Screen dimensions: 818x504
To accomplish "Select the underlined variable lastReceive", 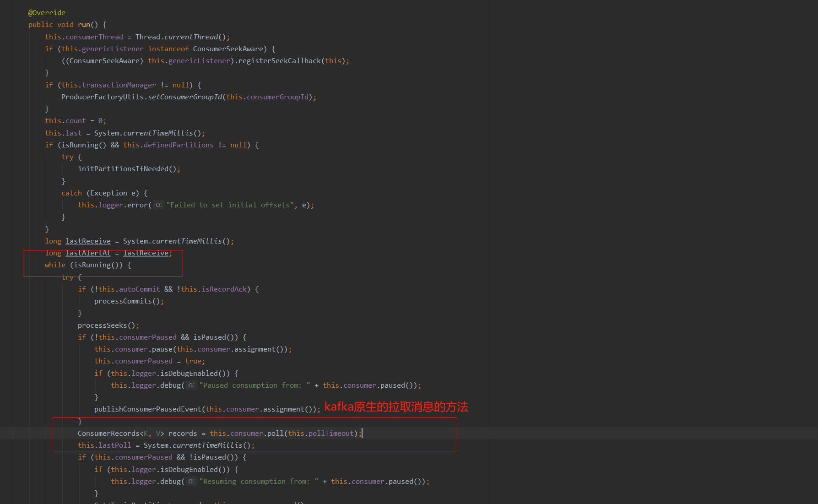I will pyautogui.click(x=88, y=241).
